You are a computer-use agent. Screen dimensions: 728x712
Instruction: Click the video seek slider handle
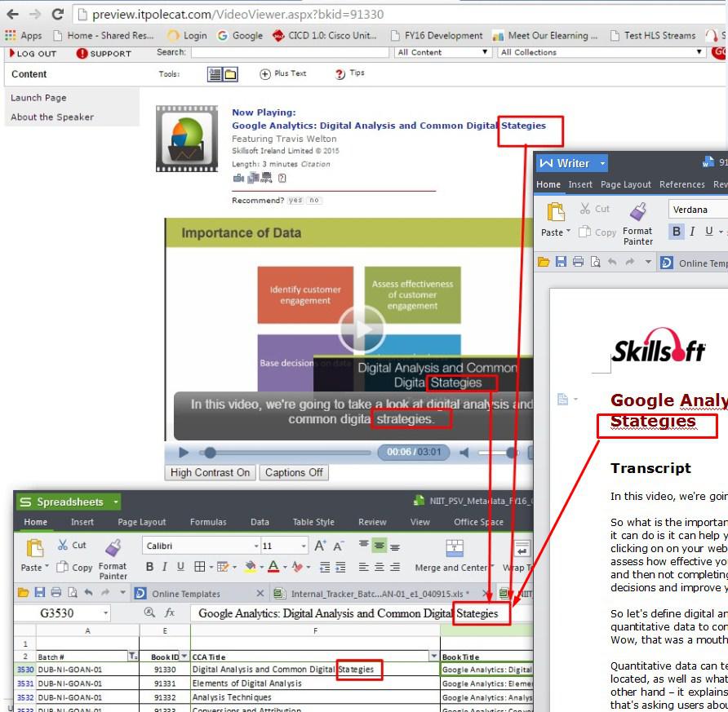pos(210,453)
